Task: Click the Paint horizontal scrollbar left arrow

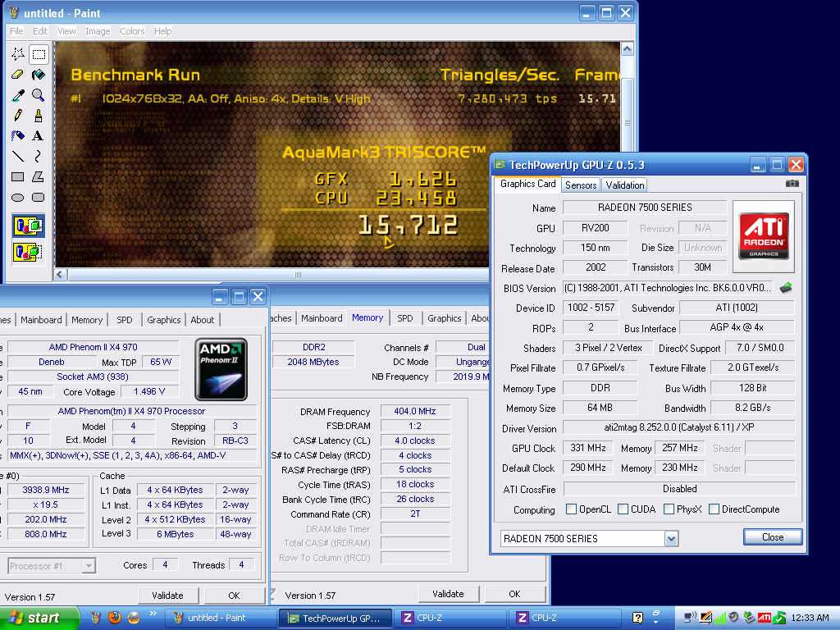Action: [x=60, y=275]
